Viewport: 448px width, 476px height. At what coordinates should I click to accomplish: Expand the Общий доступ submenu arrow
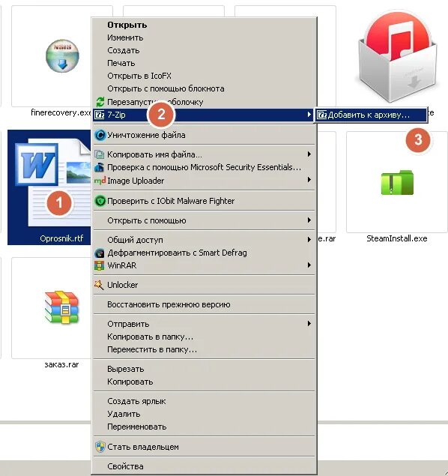click(x=309, y=240)
